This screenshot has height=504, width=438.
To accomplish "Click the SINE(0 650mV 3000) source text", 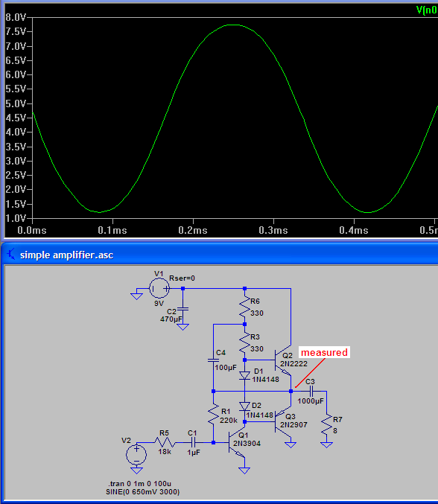I will (143, 492).
